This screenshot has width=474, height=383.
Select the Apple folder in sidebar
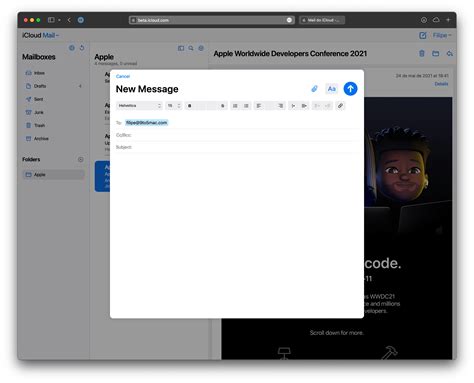[53, 174]
